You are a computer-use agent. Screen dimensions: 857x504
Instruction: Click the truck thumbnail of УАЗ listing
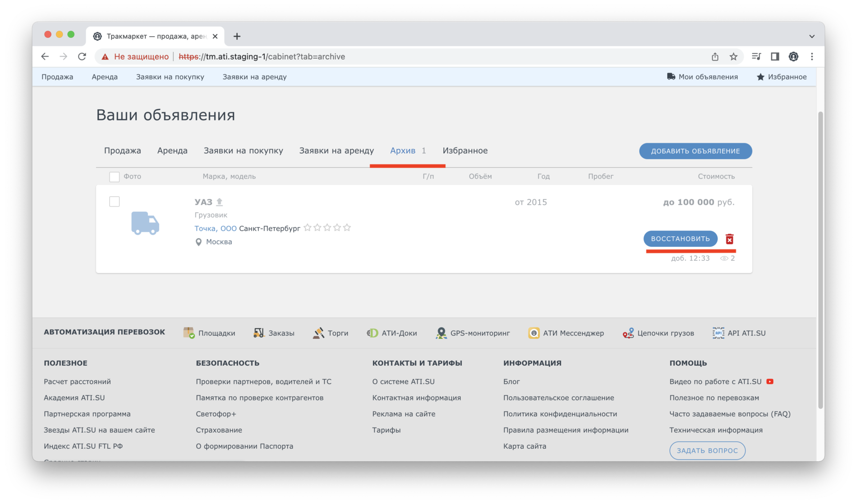[145, 223]
